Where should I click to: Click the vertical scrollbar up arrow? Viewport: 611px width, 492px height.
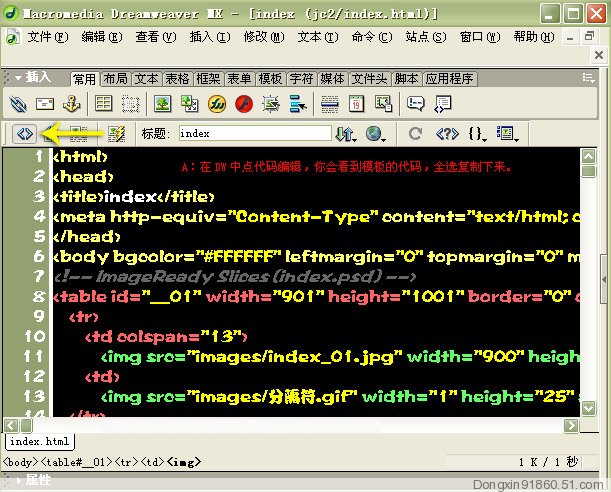(x=588, y=156)
